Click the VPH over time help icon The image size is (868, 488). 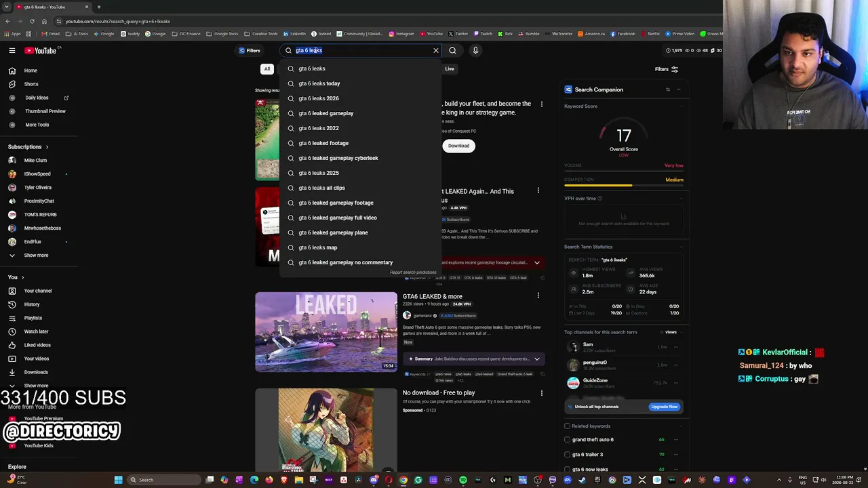tap(599, 199)
